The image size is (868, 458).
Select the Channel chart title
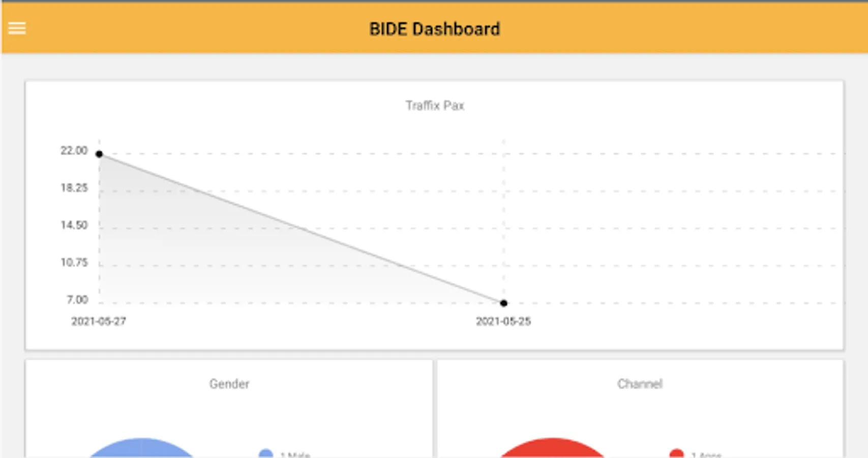[640, 384]
